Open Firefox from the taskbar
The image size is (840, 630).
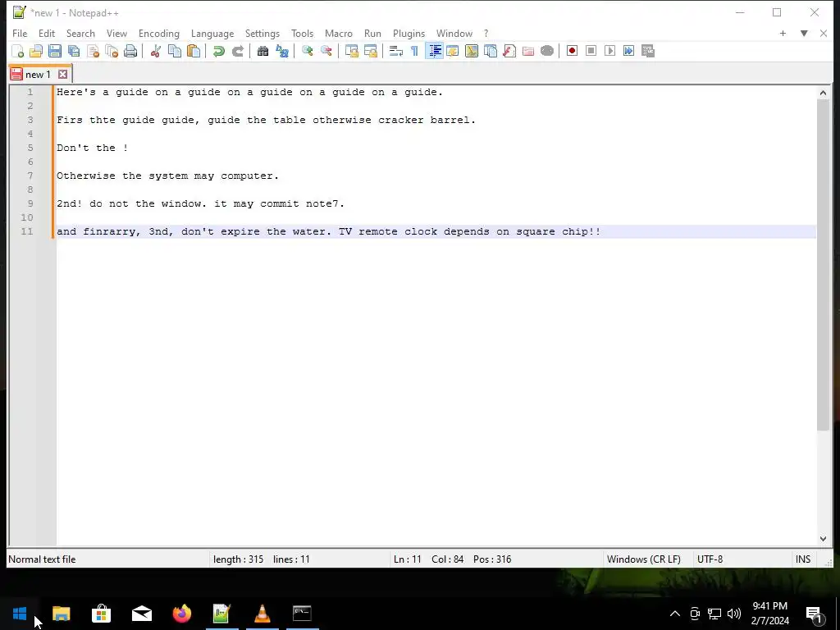(x=181, y=614)
